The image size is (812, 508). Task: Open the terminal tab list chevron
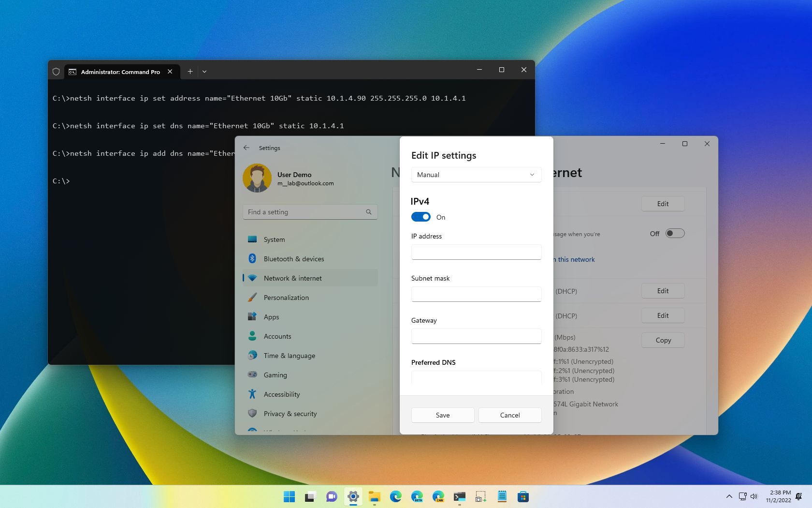tap(204, 71)
